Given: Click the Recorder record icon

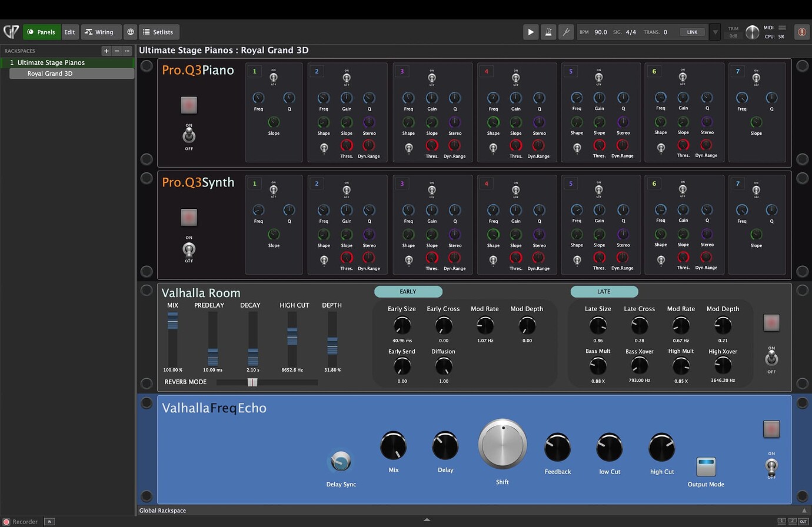Looking at the screenshot, I should [x=6, y=522].
